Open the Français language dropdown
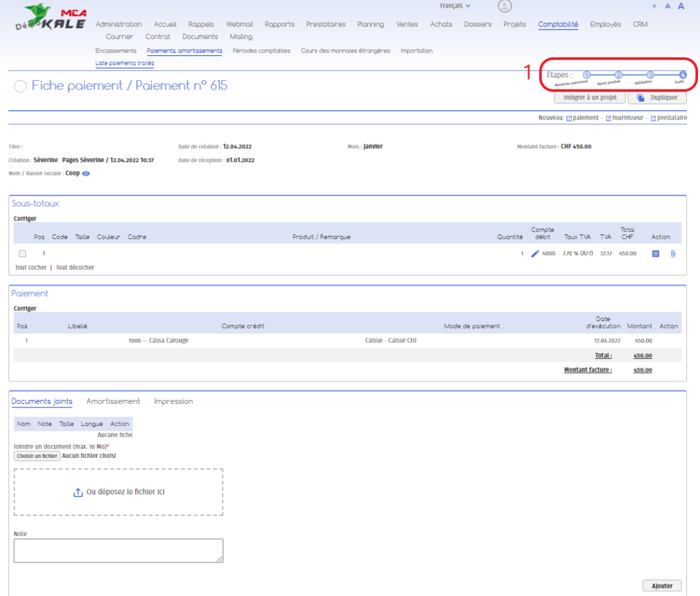 [455, 6]
